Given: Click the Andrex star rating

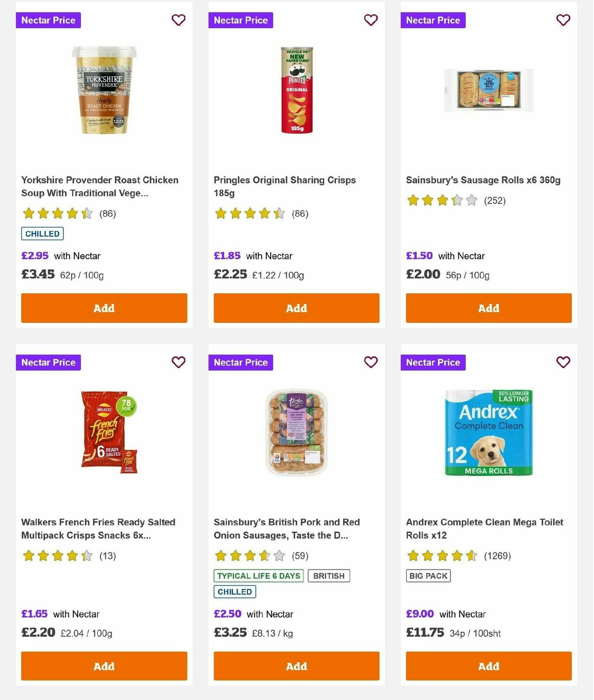Looking at the screenshot, I should (x=442, y=555).
